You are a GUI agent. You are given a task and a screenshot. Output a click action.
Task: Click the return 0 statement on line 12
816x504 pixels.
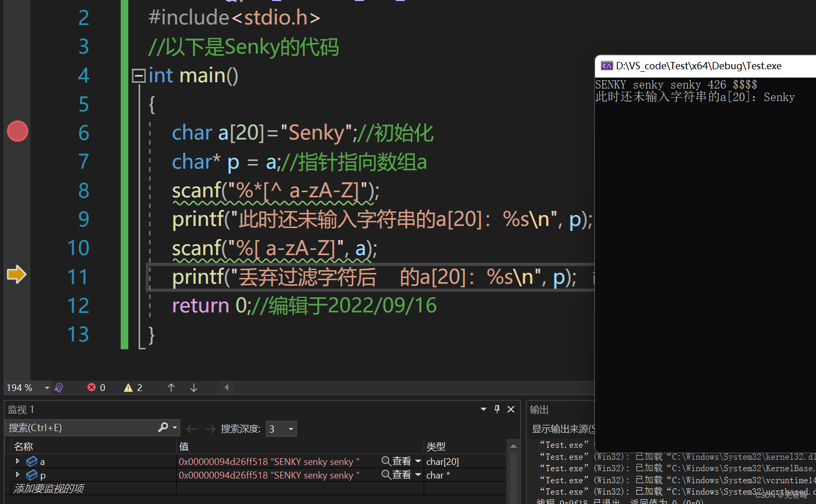tap(212, 306)
